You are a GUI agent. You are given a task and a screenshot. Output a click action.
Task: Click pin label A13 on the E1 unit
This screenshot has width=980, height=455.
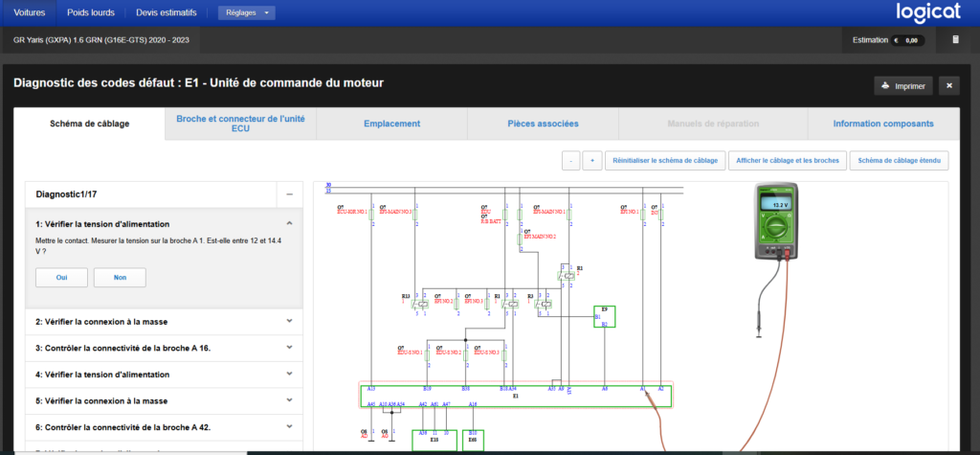click(x=371, y=389)
